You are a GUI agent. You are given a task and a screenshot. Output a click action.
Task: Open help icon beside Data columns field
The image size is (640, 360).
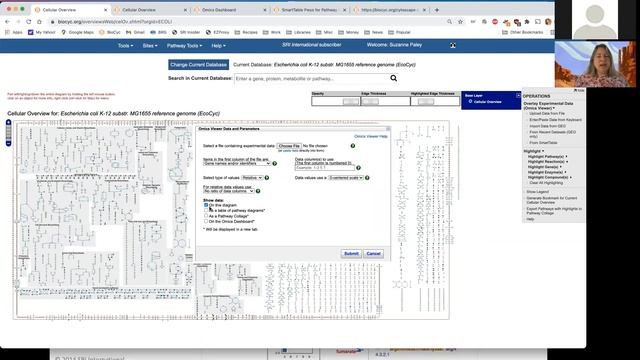point(358,168)
